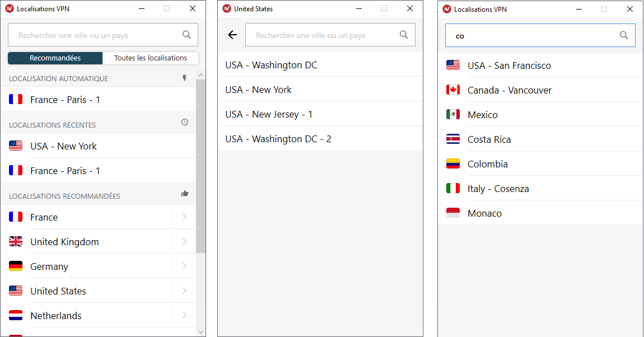Click the USA flag next to USA - New York recent

16,146
